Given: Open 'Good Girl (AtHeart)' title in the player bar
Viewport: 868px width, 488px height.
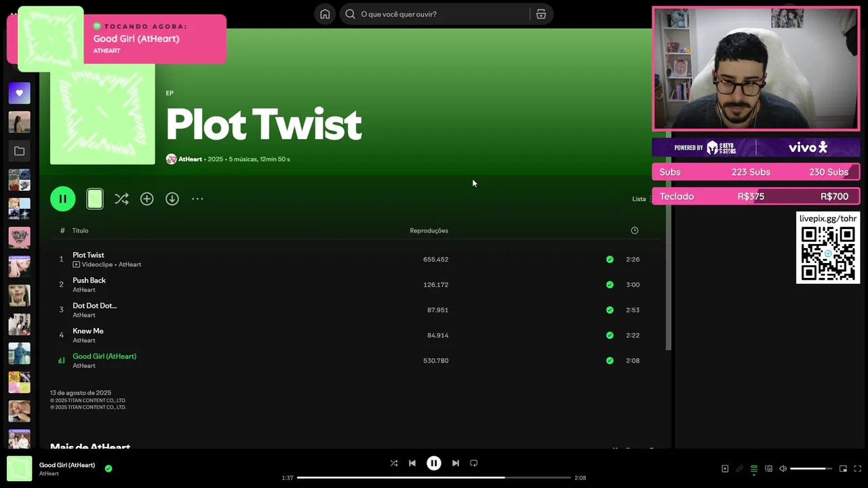Looking at the screenshot, I should 67,465.
